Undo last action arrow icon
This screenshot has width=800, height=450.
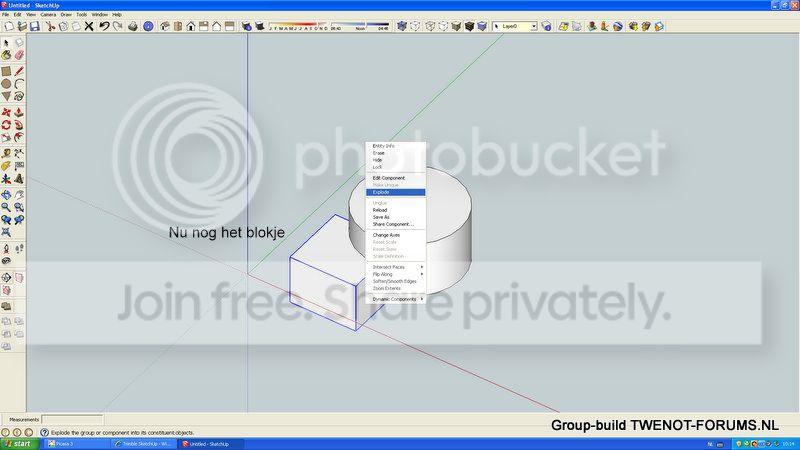pos(104,26)
